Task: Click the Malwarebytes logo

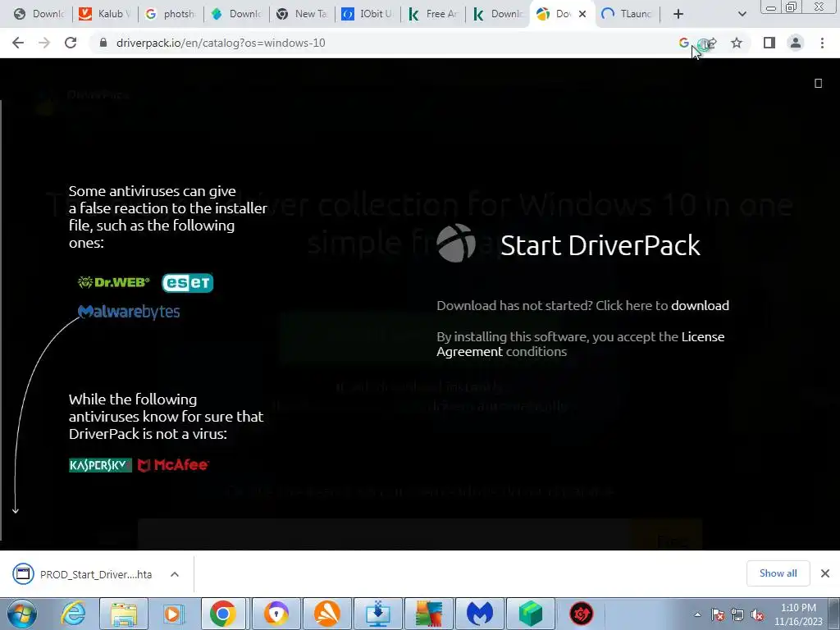Action: pyautogui.click(x=129, y=312)
